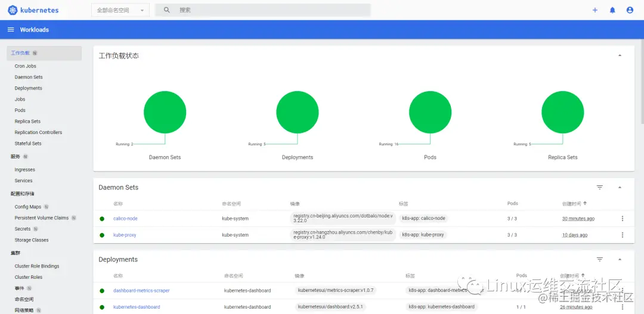Click the page vertical scrollbar

tap(642, 82)
